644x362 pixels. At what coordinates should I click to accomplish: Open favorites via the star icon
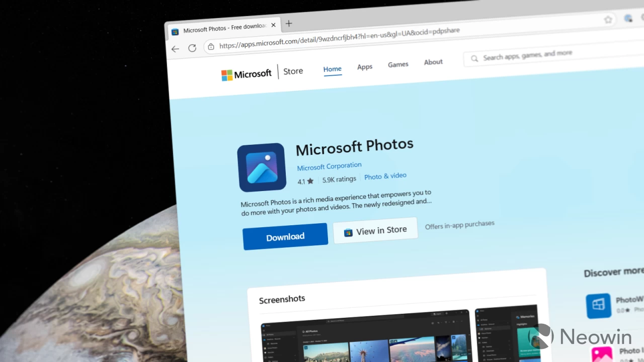click(x=608, y=19)
